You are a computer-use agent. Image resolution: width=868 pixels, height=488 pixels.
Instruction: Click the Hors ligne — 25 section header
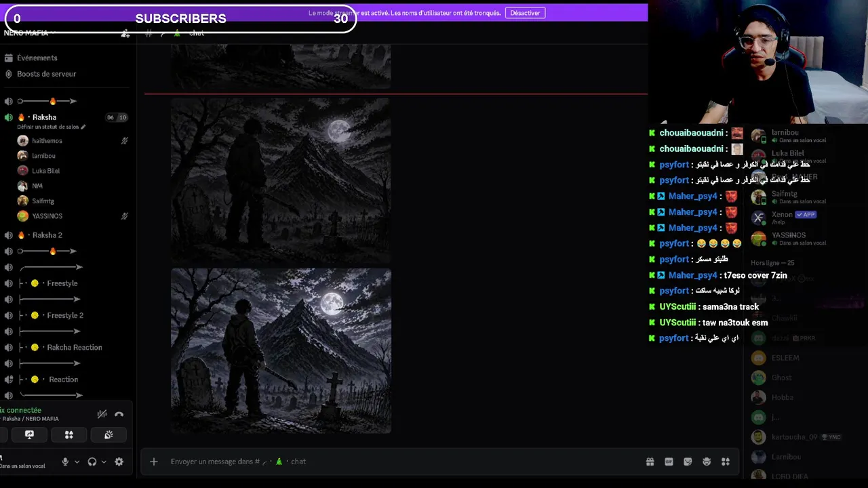point(772,263)
